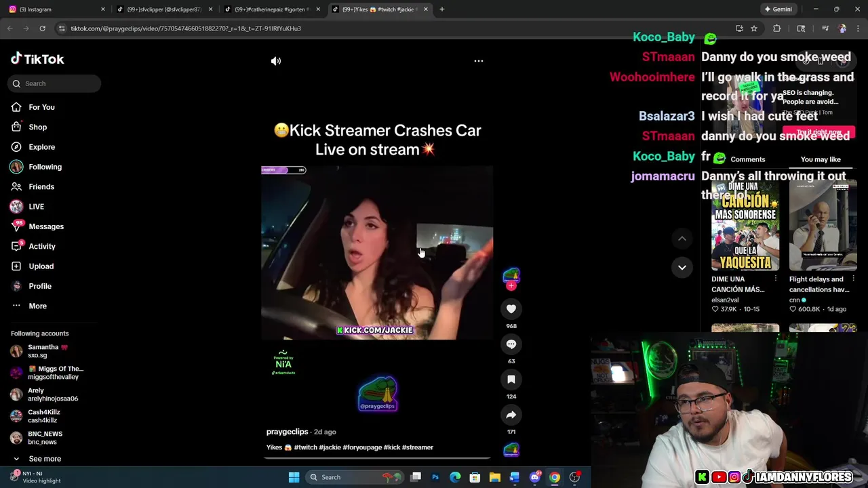868x488 pixels.
Task: Open the TikTok Shop page
Action: [37, 127]
